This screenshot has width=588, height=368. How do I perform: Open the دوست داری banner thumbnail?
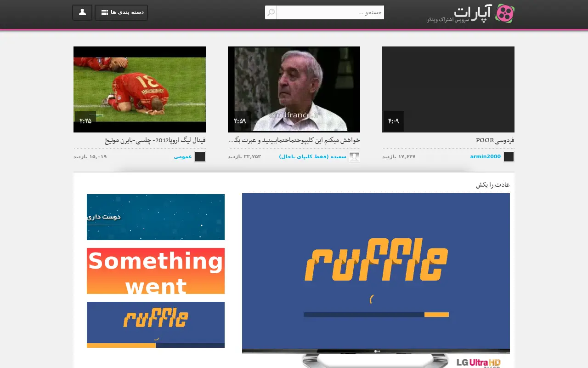(x=156, y=217)
